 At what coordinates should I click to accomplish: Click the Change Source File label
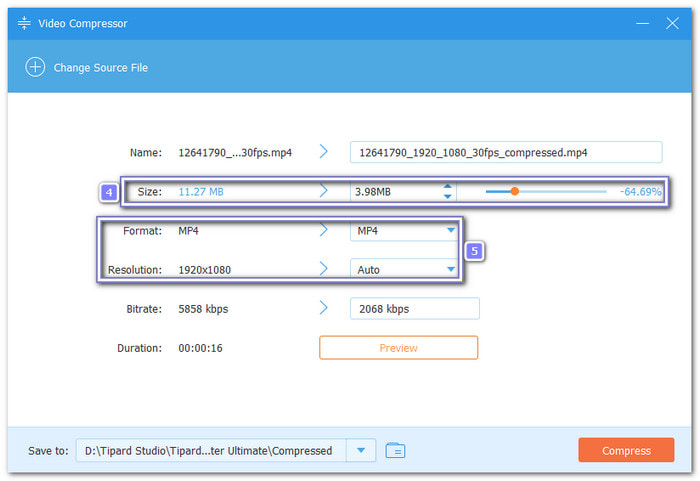coord(101,67)
